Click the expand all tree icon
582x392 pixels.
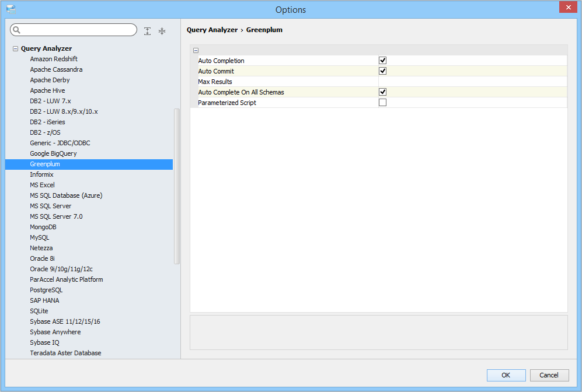point(147,31)
